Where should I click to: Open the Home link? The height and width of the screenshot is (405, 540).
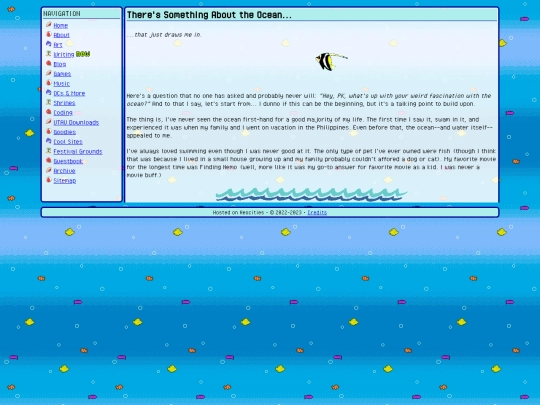click(x=61, y=25)
